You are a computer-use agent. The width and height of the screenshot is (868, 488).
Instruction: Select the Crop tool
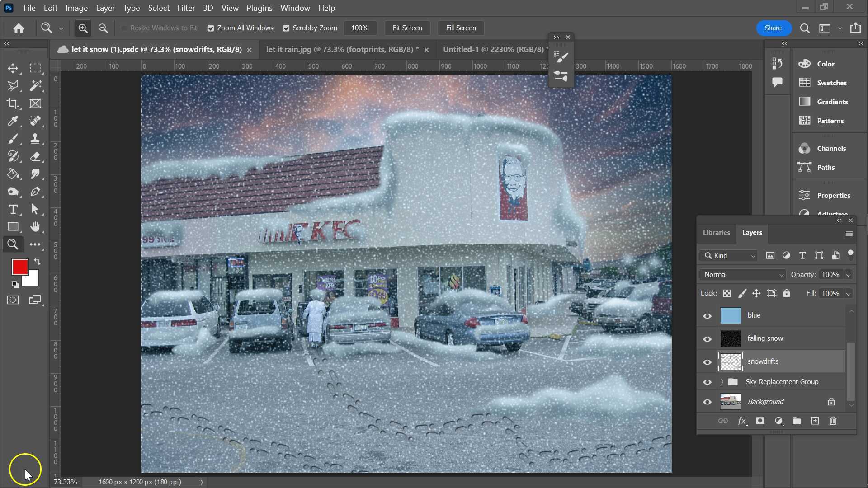(x=13, y=103)
